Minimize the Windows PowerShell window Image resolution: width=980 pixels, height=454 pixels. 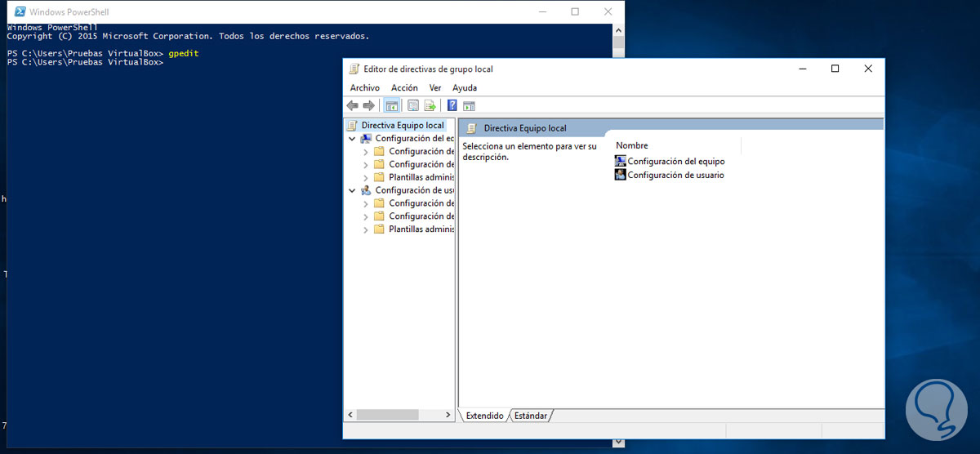tap(541, 11)
